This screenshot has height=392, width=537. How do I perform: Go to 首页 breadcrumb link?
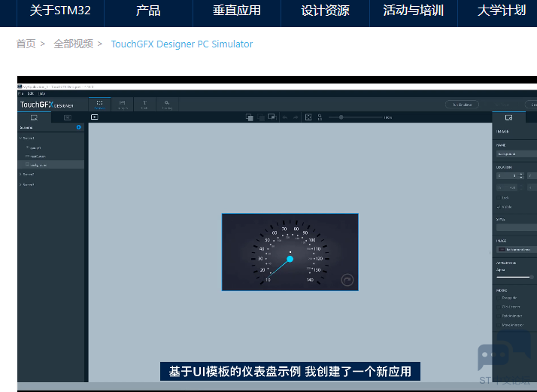pos(26,44)
